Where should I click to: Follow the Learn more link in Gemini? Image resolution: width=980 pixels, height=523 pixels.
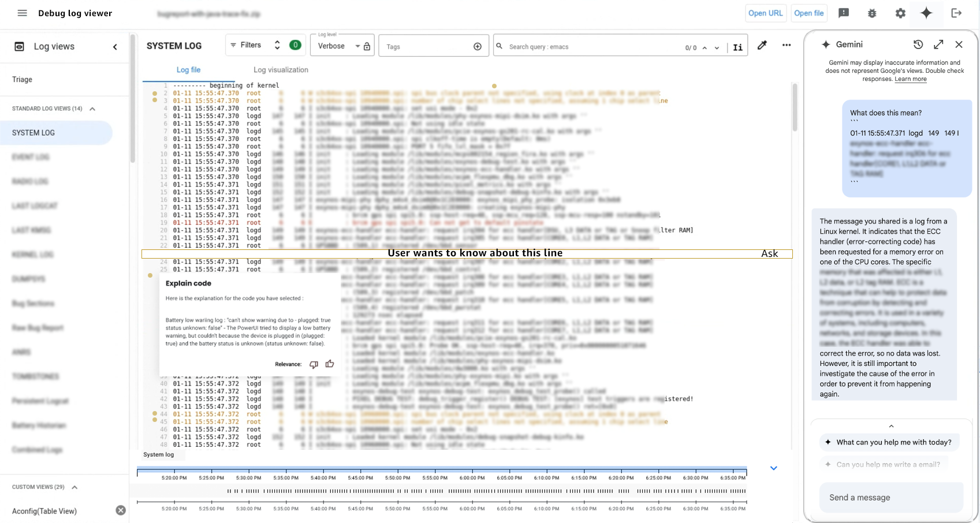click(911, 79)
